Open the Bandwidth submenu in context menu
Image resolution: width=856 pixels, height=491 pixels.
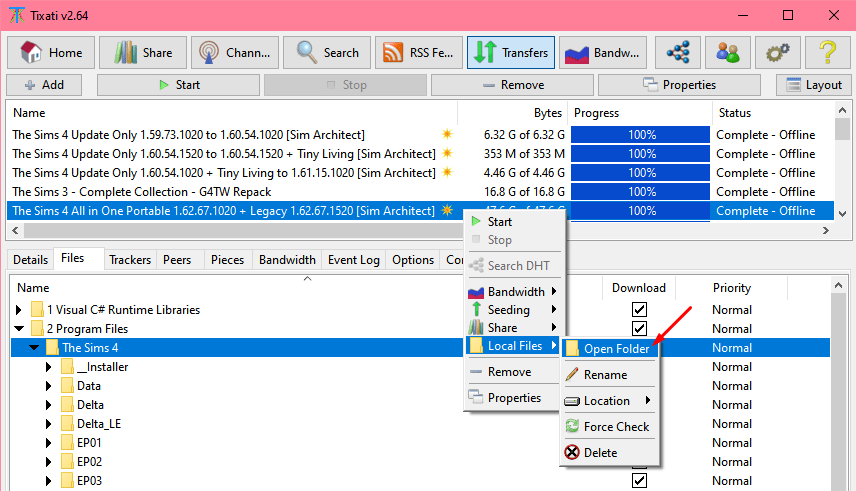[514, 292]
